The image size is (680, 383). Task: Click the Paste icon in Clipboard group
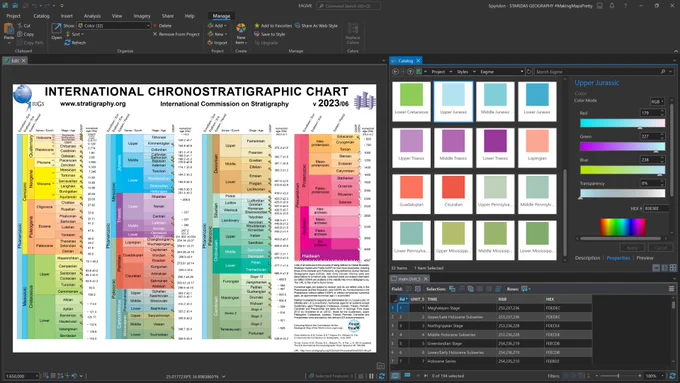[x=9, y=29]
